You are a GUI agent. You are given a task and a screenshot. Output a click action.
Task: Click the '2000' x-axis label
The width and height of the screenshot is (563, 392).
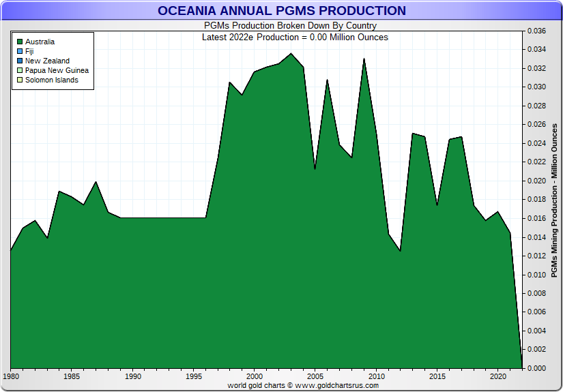click(x=255, y=376)
